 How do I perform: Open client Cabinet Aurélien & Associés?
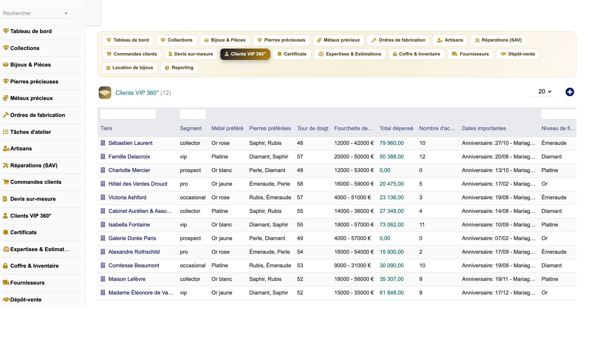[x=140, y=211]
